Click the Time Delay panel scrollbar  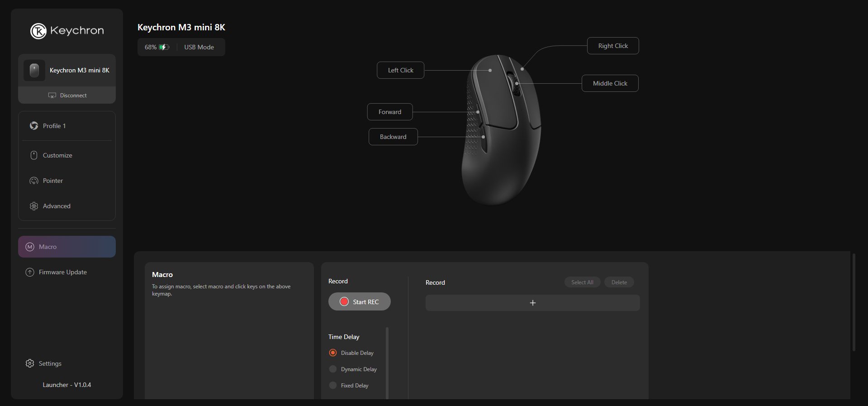387,362
